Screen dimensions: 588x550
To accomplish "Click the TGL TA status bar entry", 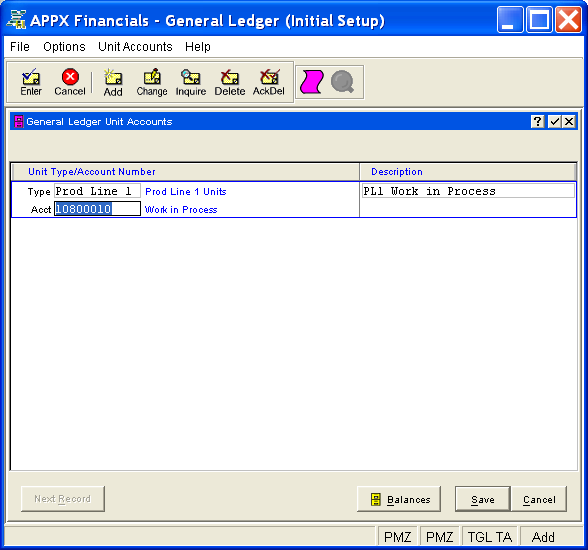I will click(x=490, y=537).
